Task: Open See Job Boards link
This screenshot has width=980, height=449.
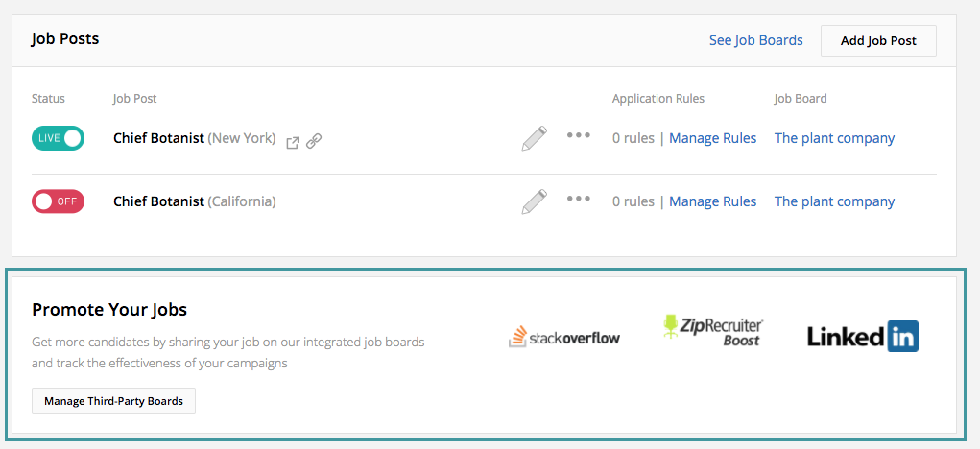Action: (x=755, y=40)
